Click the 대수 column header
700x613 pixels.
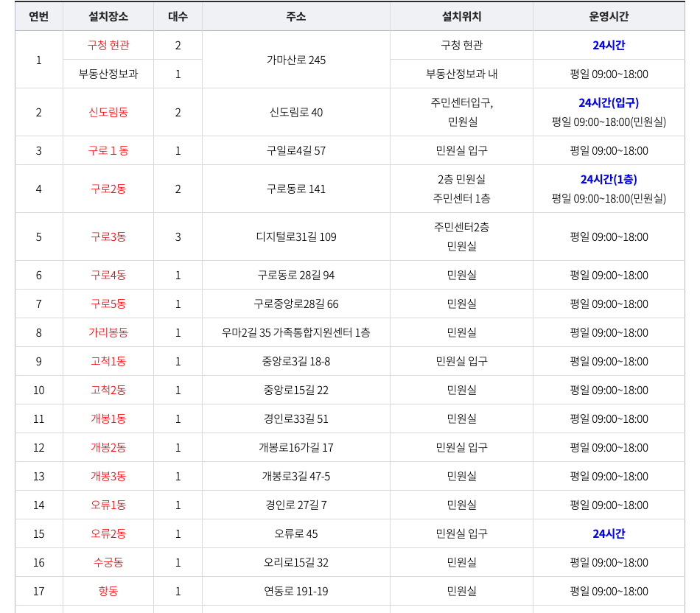click(178, 16)
